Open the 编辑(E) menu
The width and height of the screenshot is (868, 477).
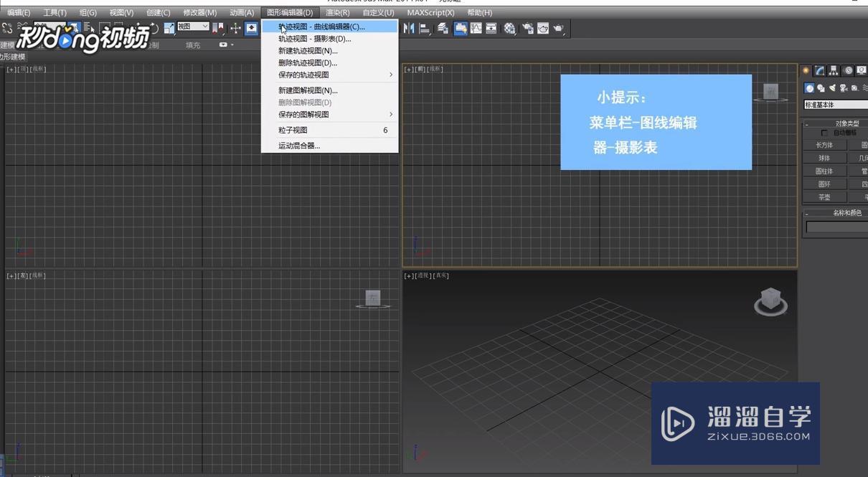(19, 12)
